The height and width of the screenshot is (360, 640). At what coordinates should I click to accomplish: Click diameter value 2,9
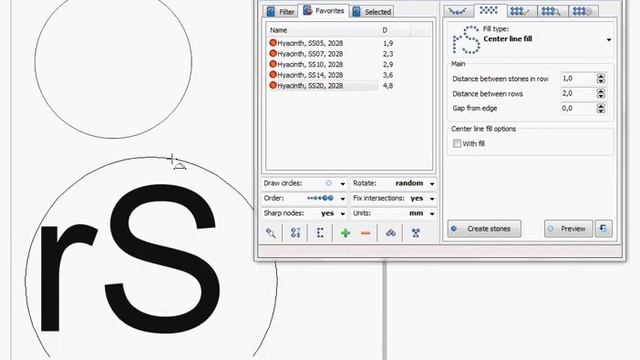click(x=388, y=64)
